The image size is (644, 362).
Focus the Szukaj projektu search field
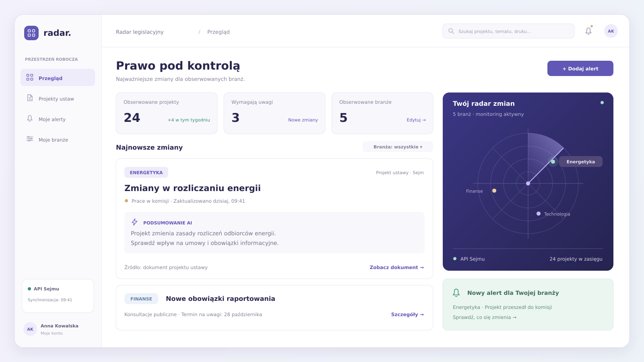tap(508, 31)
